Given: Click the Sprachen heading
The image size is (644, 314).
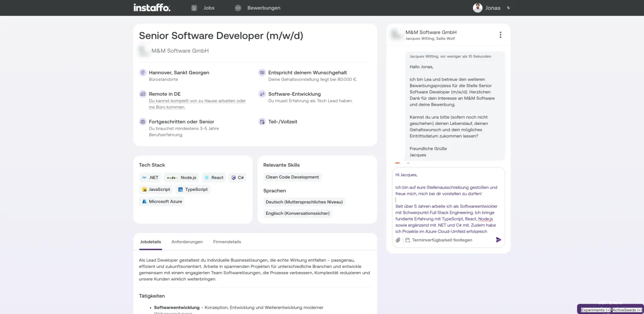Looking at the screenshot, I should 275,191.
